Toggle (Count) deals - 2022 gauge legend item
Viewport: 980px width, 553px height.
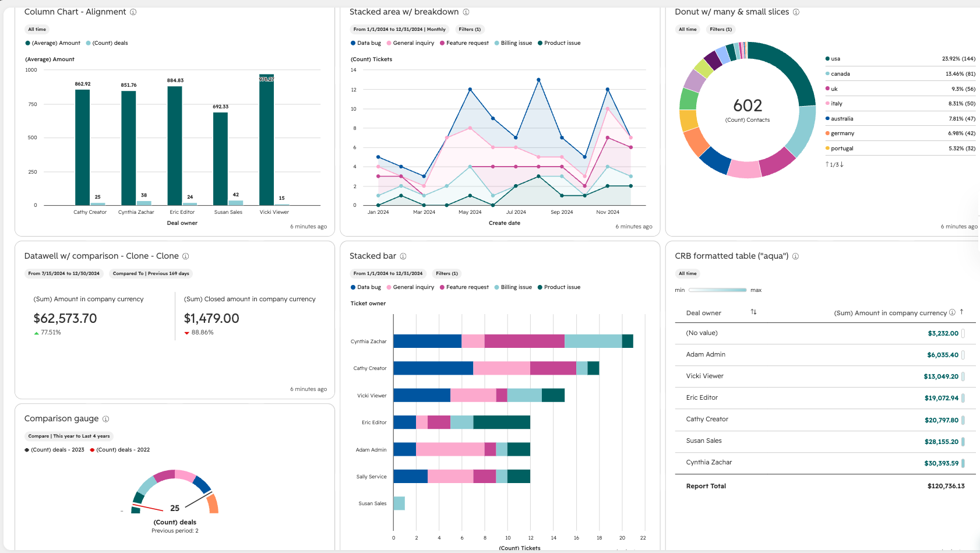pyautogui.click(x=120, y=450)
